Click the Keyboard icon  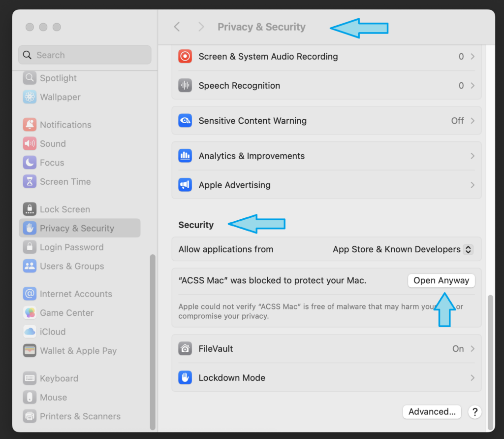pyautogui.click(x=30, y=378)
